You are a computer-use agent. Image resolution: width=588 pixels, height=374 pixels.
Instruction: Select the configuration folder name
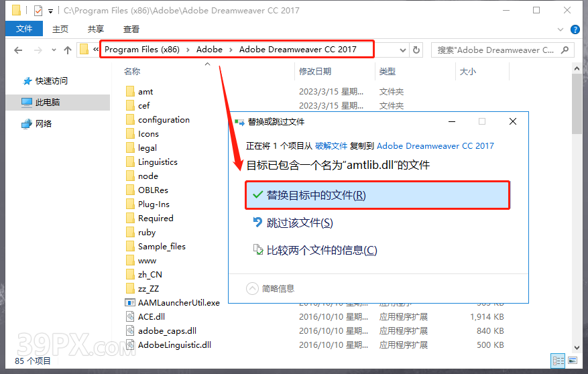click(x=164, y=120)
